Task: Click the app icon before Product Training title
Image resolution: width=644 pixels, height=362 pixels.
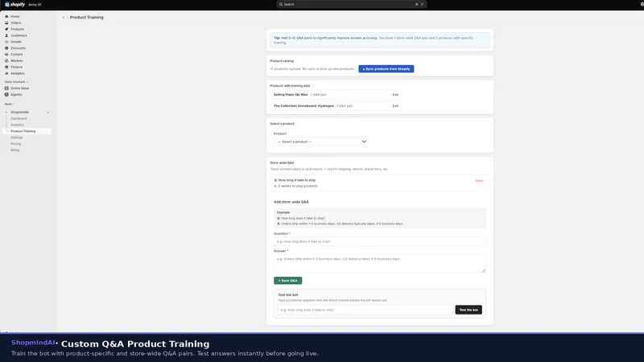Action: pyautogui.click(x=64, y=17)
